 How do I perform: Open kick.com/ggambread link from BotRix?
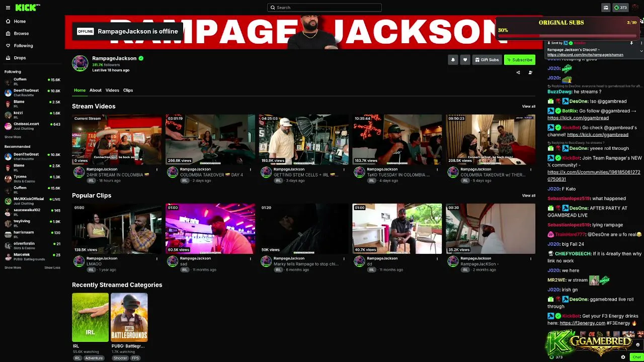(x=578, y=118)
